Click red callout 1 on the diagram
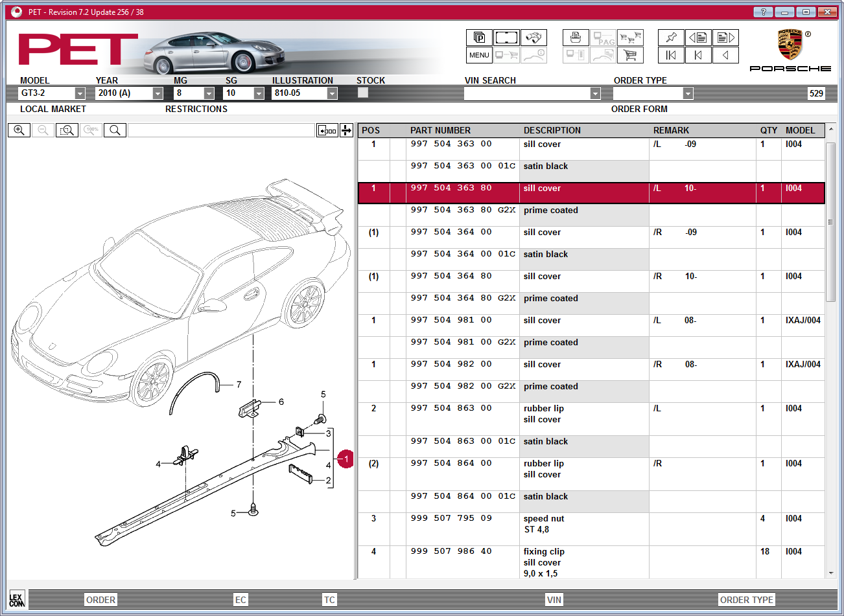The height and width of the screenshot is (616, 844). [346, 459]
